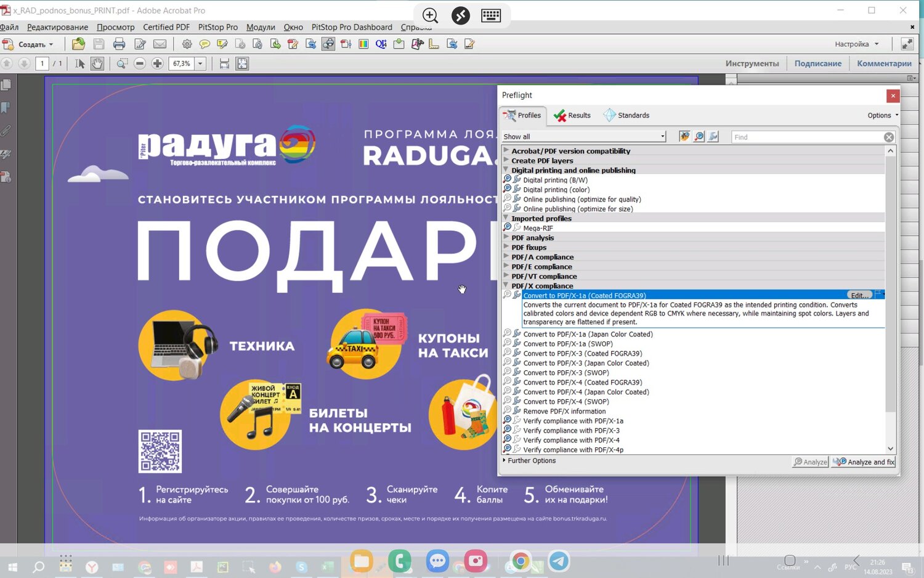Click the Select profiles icon in Preflight
This screenshot has width=924, height=578.
coord(684,137)
